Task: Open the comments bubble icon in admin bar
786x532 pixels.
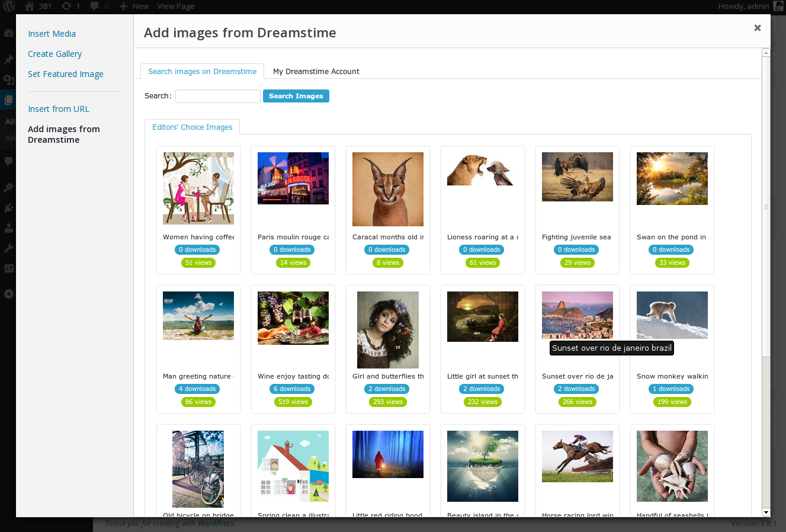Action: pyautogui.click(x=95, y=6)
